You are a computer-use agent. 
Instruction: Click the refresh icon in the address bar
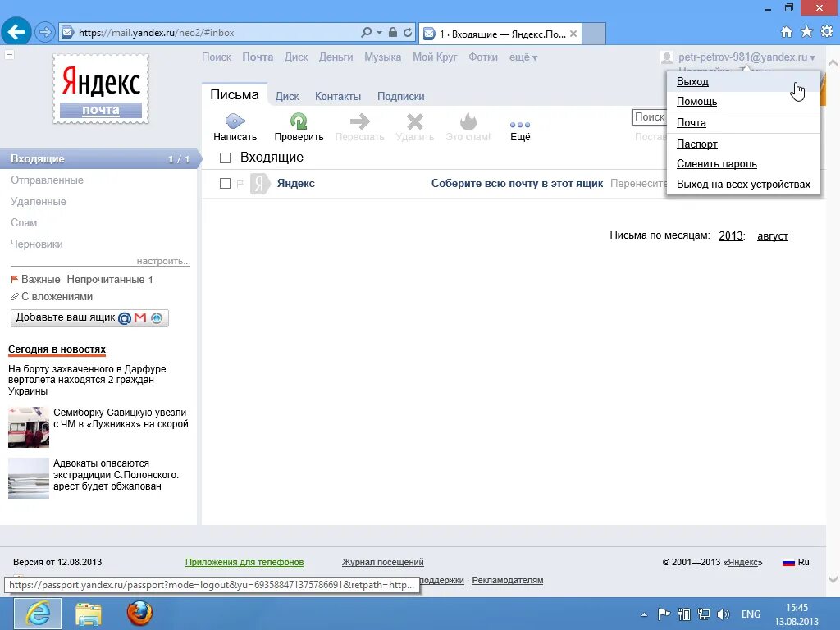pos(408,32)
